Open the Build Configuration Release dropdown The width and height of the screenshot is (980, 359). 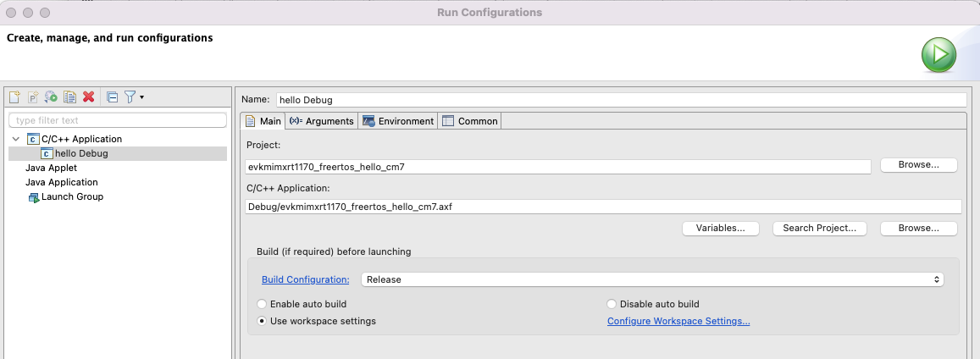pyautogui.click(x=652, y=279)
